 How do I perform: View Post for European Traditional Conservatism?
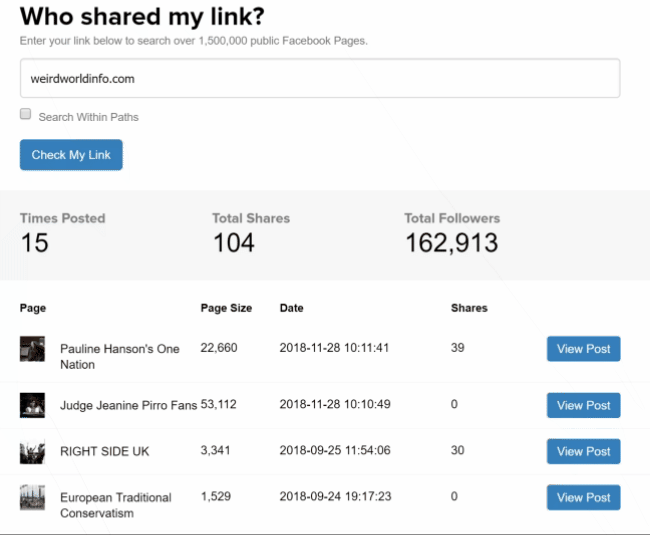[x=584, y=497]
